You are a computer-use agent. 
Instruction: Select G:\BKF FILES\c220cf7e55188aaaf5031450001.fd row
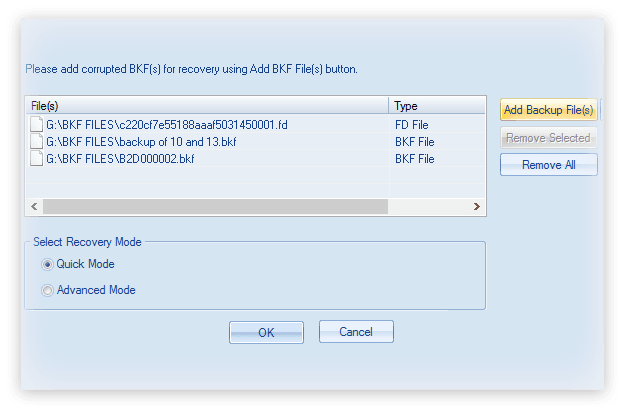point(255,125)
